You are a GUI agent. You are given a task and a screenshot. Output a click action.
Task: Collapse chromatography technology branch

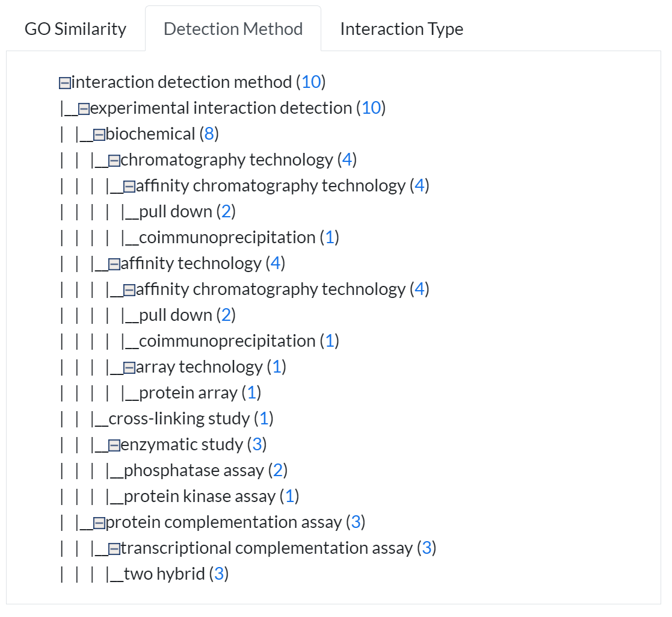(114, 160)
